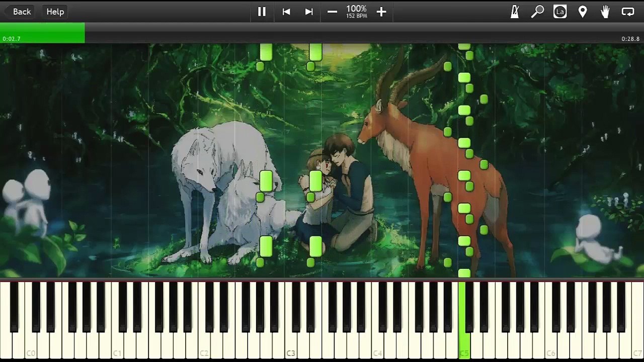Open the hand selection options
The image size is (644, 362).
pos(605,12)
